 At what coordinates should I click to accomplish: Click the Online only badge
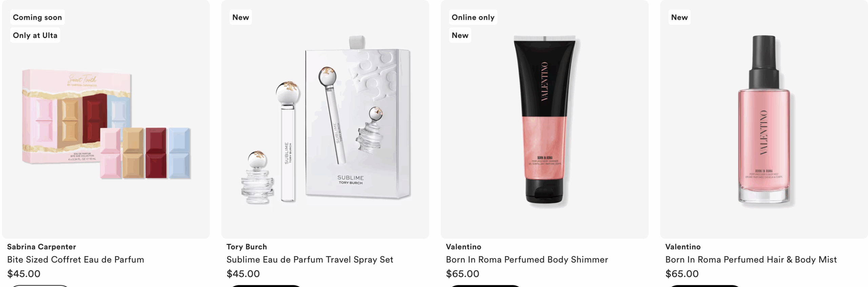pyautogui.click(x=473, y=17)
